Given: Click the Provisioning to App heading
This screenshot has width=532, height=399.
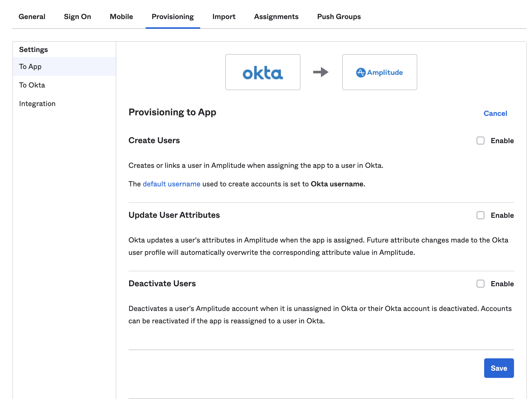Looking at the screenshot, I should (172, 112).
